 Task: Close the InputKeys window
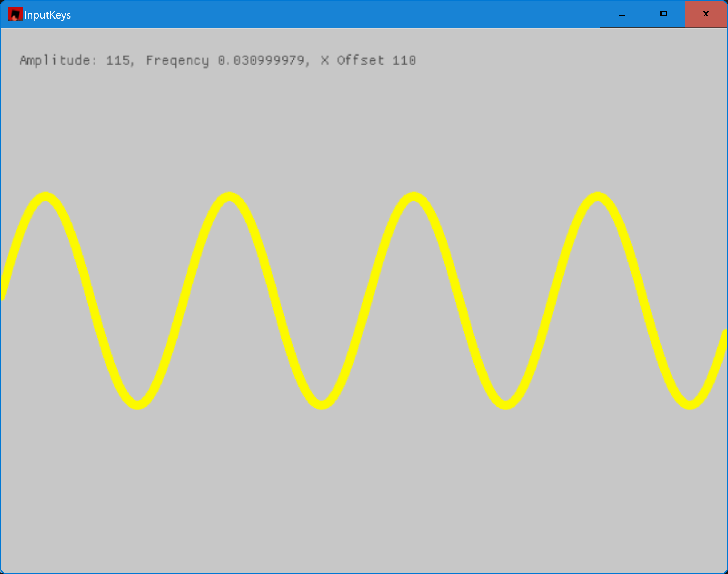[x=706, y=15]
